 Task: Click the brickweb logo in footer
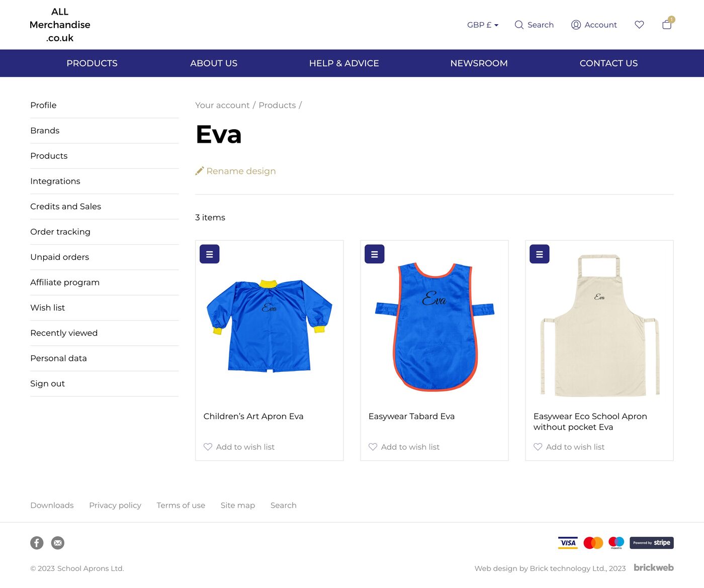[653, 567]
